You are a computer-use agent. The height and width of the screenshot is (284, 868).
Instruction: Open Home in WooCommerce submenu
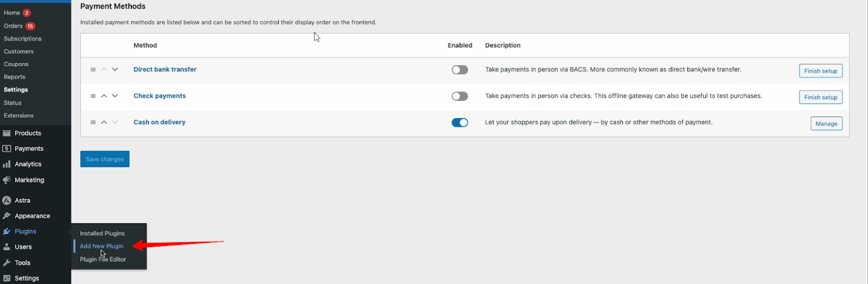(x=12, y=13)
